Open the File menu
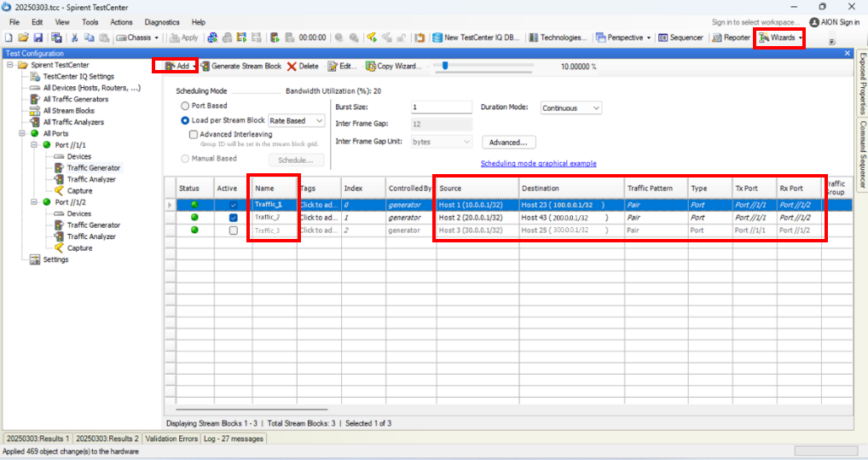 pos(14,22)
